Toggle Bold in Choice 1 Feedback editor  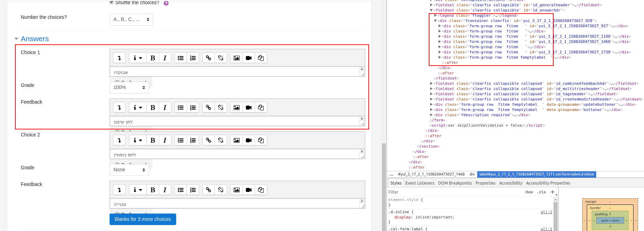point(152,107)
